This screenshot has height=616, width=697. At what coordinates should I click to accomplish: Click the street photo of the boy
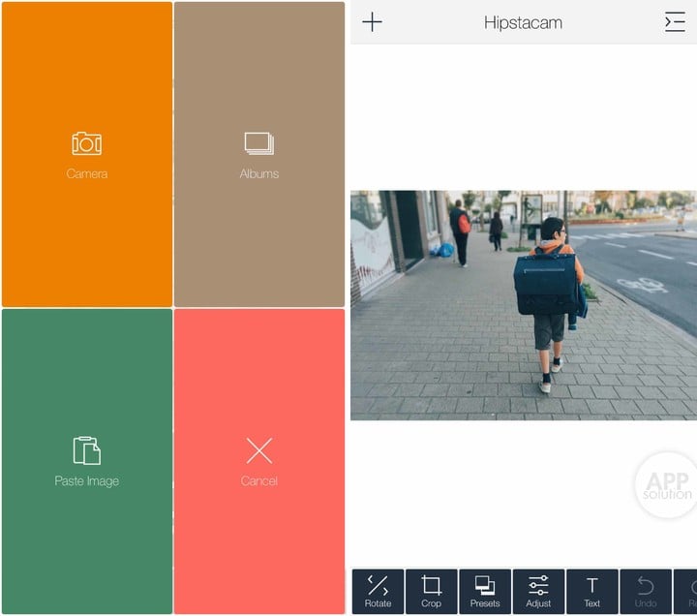point(523,305)
